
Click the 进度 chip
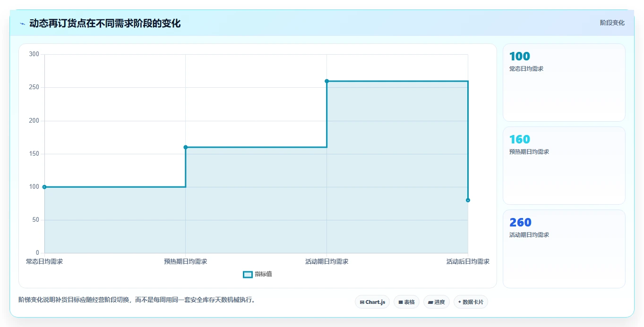(x=437, y=302)
